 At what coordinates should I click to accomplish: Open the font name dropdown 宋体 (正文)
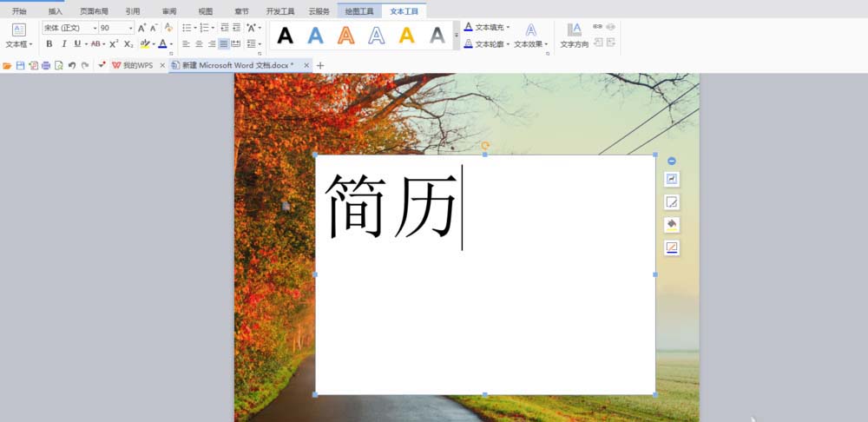click(95, 28)
